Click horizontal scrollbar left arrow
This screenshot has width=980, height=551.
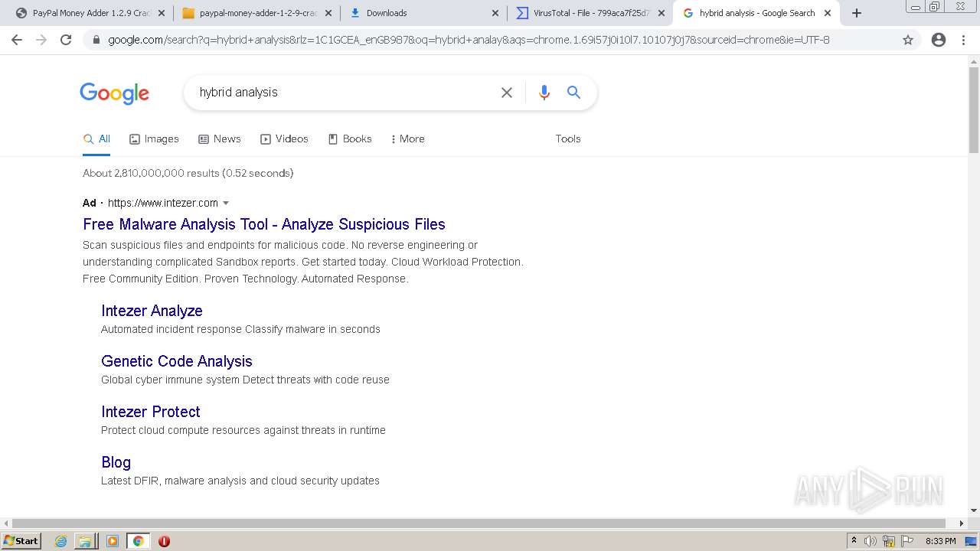(6, 523)
